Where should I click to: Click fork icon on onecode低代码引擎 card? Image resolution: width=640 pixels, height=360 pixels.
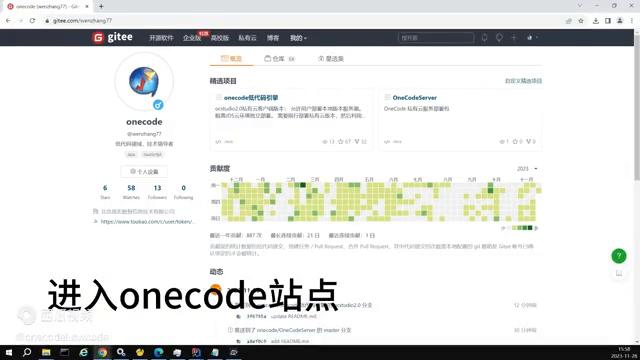click(357, 142)
